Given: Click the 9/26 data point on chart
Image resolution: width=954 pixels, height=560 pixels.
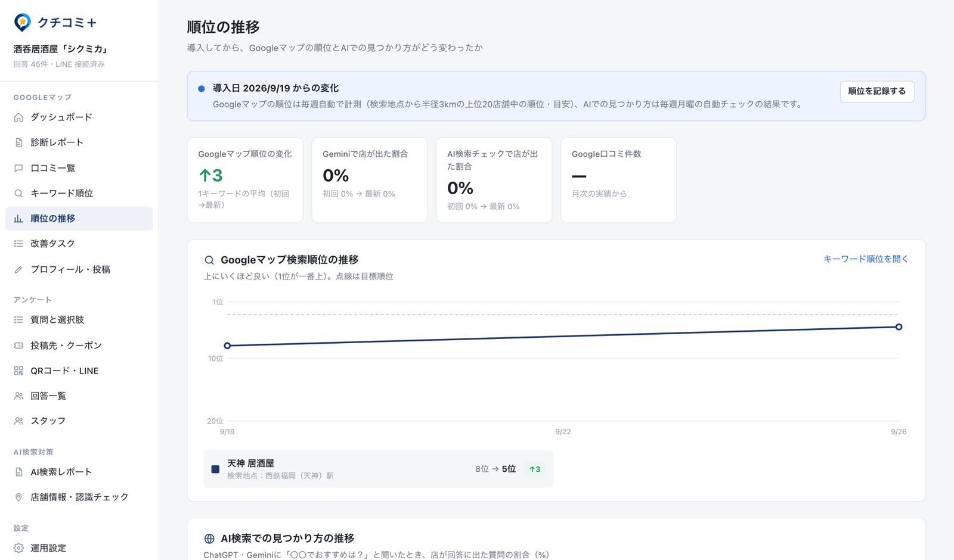Looking at the screenshot, I should [899, 326].
